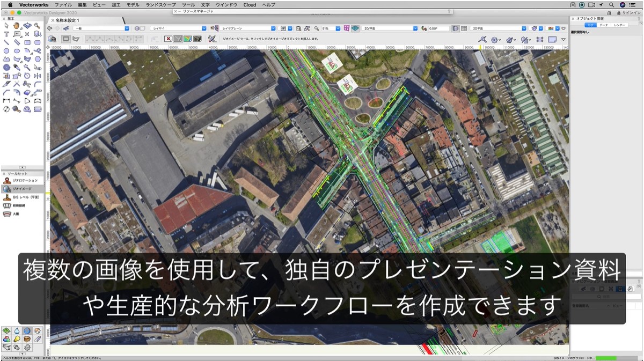Toggle the colored map image mode button
644x361 pixels.
click(188, 39)
